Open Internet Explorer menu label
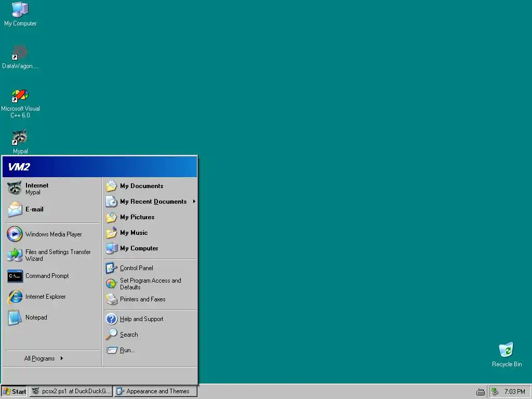532x399 pixels. [x=46, y=297]
